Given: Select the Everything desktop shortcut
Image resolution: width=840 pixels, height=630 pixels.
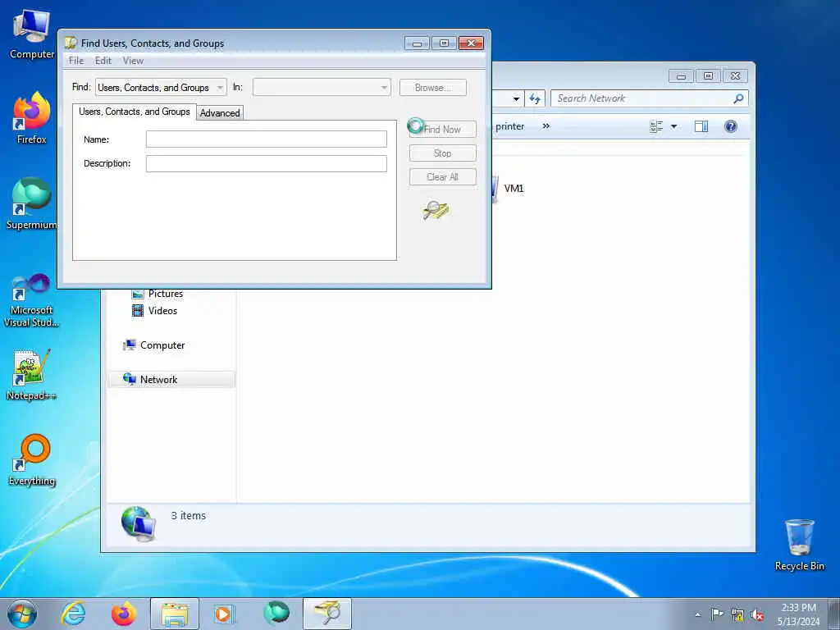Looking at the screenshot, I should [32, 459].
